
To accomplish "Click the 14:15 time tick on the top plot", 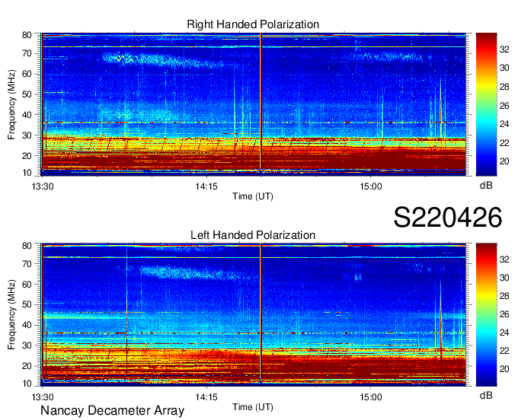I will (x=206, y=186).
